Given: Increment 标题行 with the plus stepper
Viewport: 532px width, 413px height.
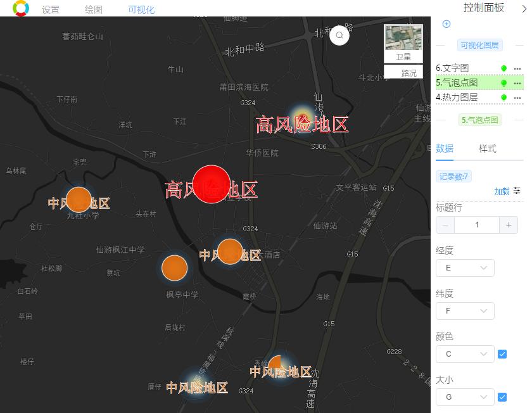Looking at the screenshot, I should [509, 225].
